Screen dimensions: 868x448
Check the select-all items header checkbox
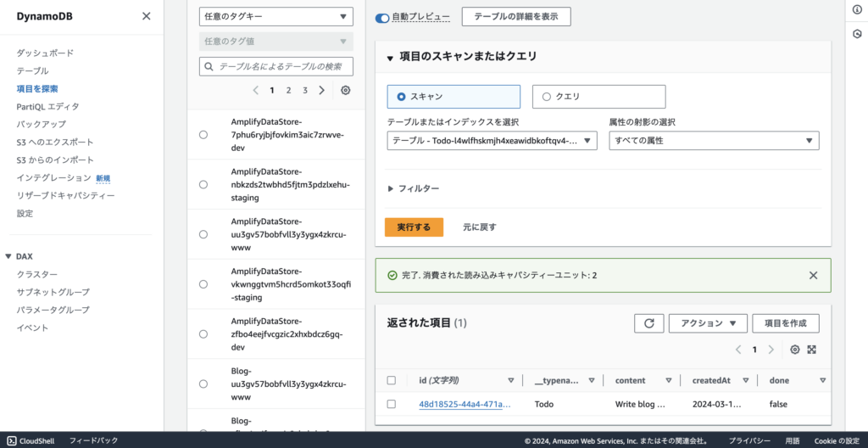pos(392,380)
